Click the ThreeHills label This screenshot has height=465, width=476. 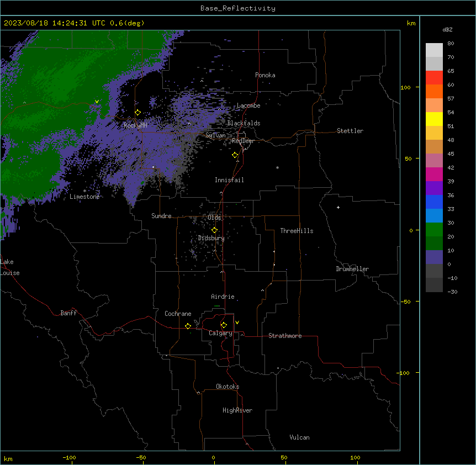point(297,231)
